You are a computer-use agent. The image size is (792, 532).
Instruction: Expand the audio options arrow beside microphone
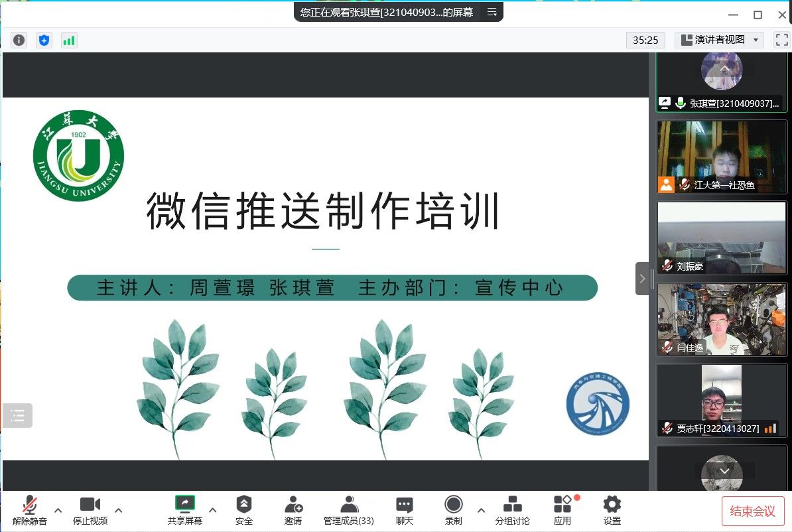[x=58, y=510]
